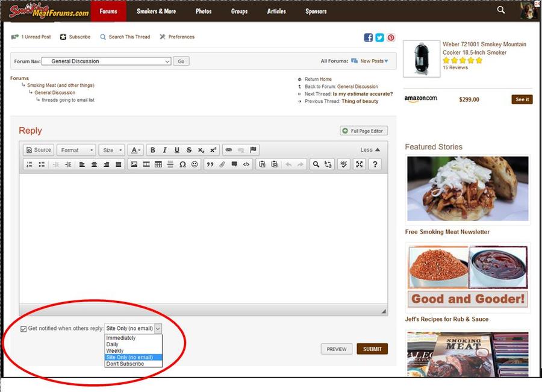Open the text color picker
542x392 pixels.
pos(136,150)
